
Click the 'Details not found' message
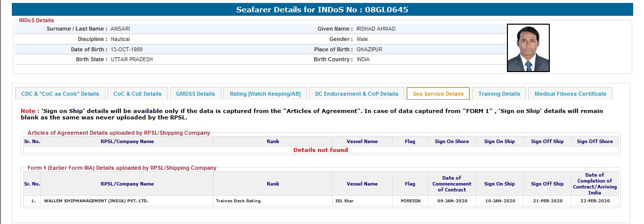[x=321, y=150]
